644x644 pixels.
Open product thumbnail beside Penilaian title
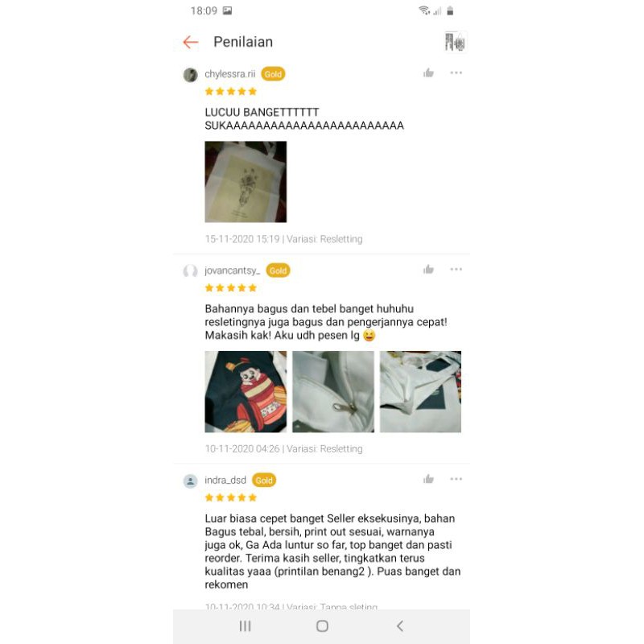(x=455, y=42)
